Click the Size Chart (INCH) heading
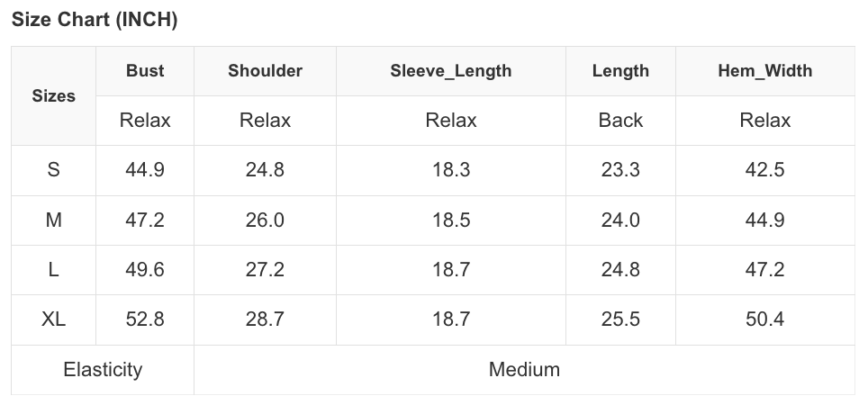The image size is (868, 405). click(x=95, y=21)
